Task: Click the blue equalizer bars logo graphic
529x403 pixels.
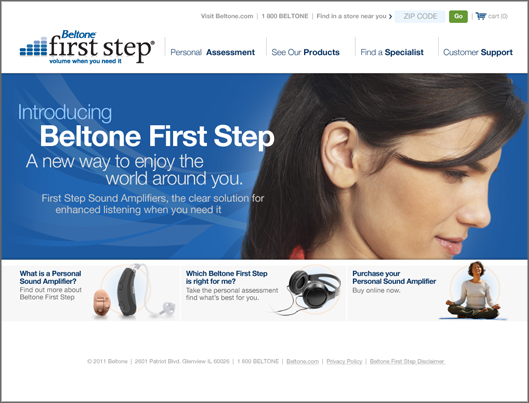Action: click(33, 46)
